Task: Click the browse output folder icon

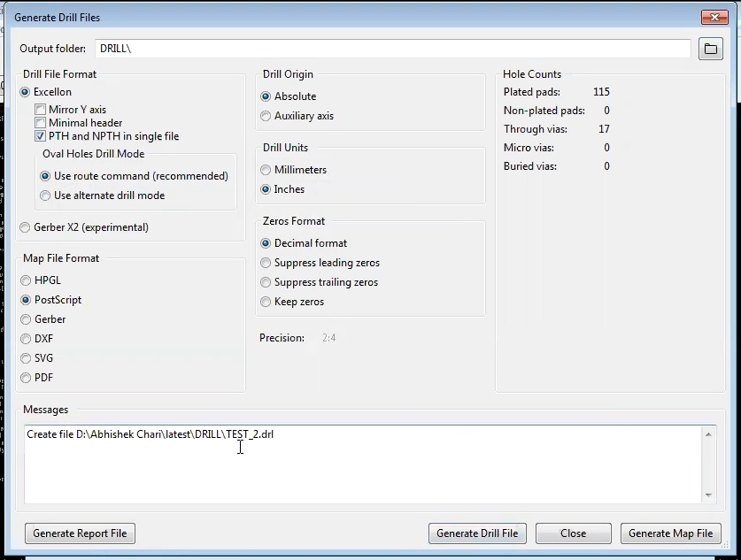Action: click(x=710, y=49)
